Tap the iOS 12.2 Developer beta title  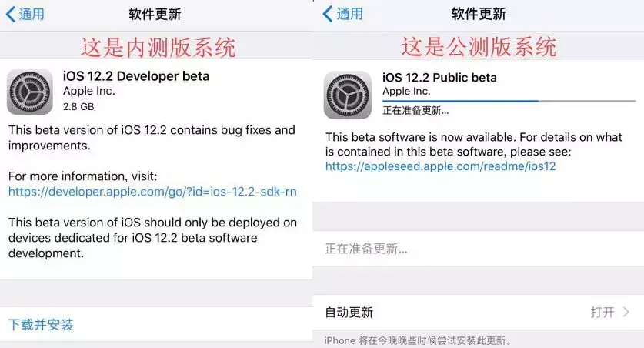click(x=135, y=75)
